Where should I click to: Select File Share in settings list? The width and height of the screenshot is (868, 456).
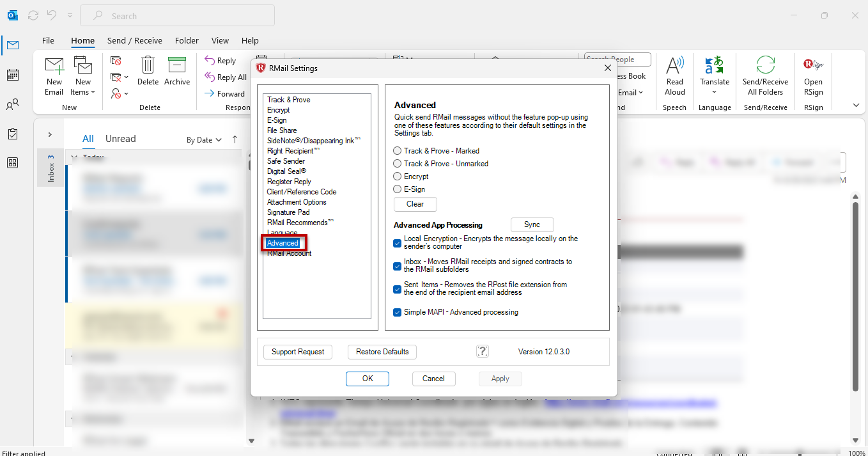282,130
